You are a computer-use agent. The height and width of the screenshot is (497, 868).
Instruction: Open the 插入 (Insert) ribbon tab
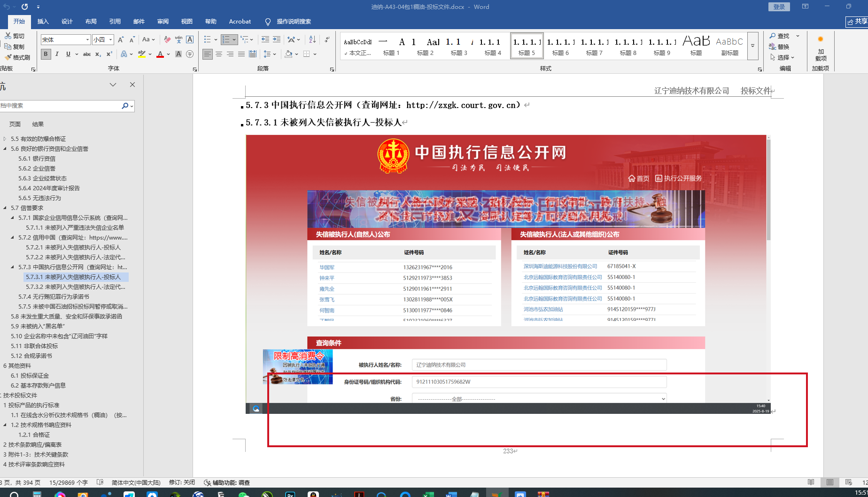tap(43, 22)
